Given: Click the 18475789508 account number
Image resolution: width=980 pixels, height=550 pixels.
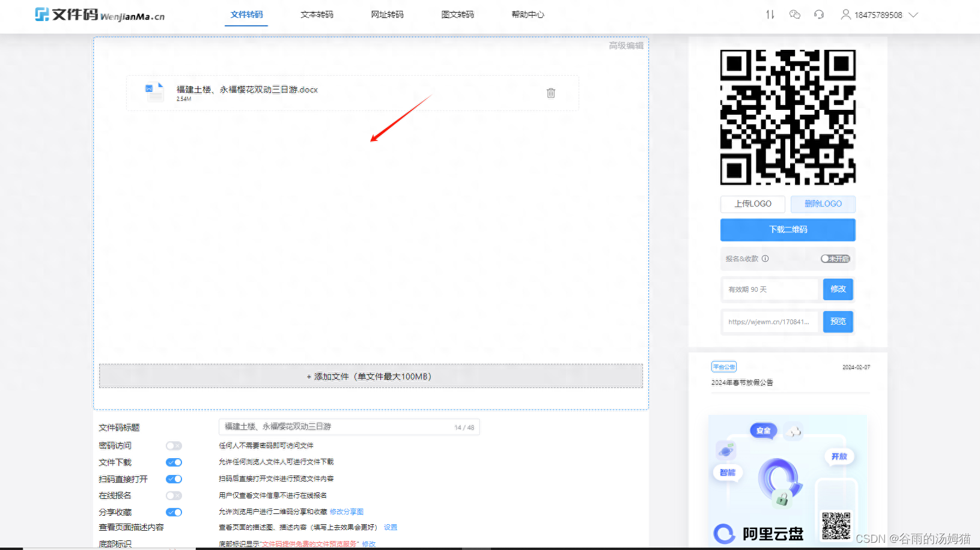Looking at the screenshot, I should [878, 15].
